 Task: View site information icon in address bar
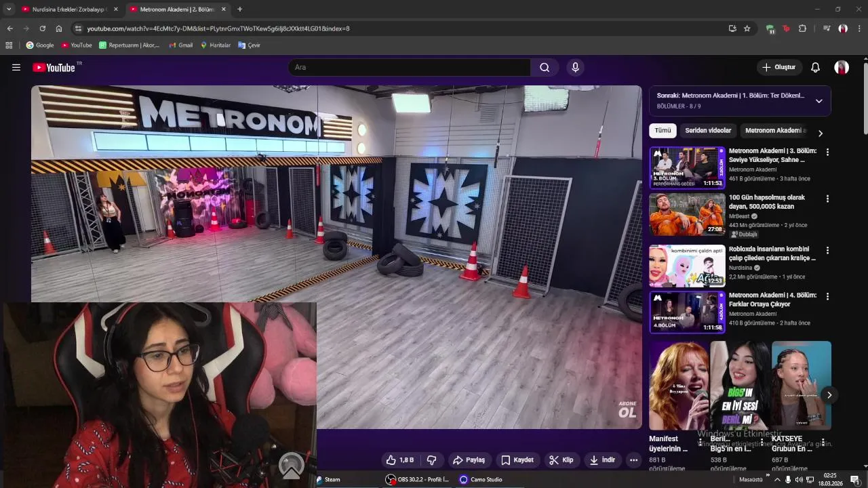tap(78, 28)
